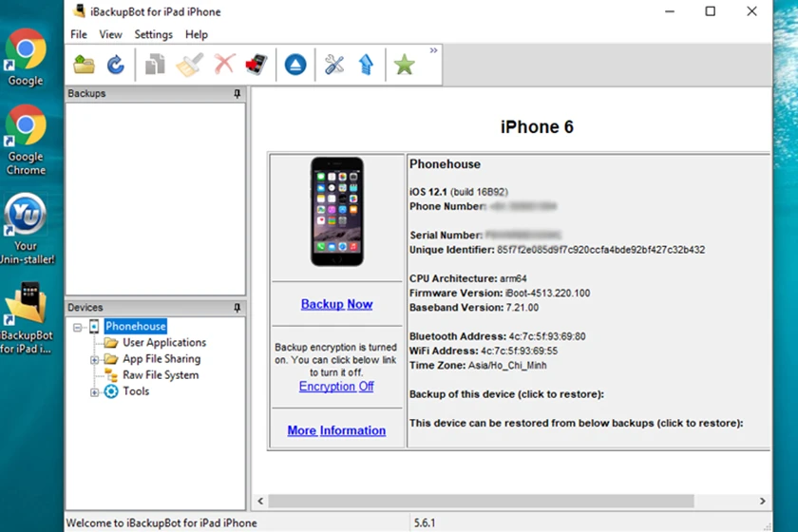
Task: Show more toolbar buttons via chevron
Action: [x=433, y=50]
